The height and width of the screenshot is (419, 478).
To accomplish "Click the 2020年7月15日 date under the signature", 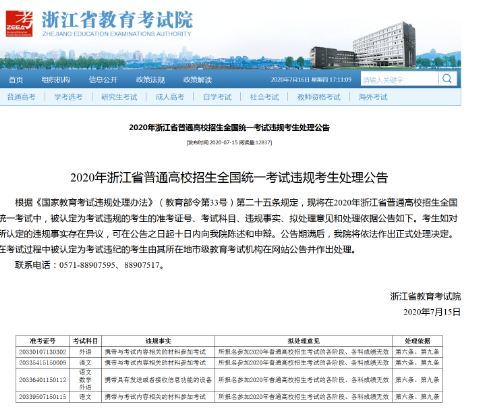I will pyautogui.click(x=432, y=312).
